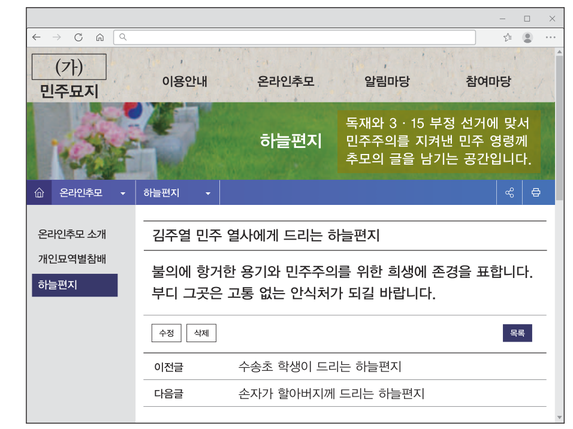573x429 pixels.
Task: Open the 이용안내 menu
Action: [185, 81]
